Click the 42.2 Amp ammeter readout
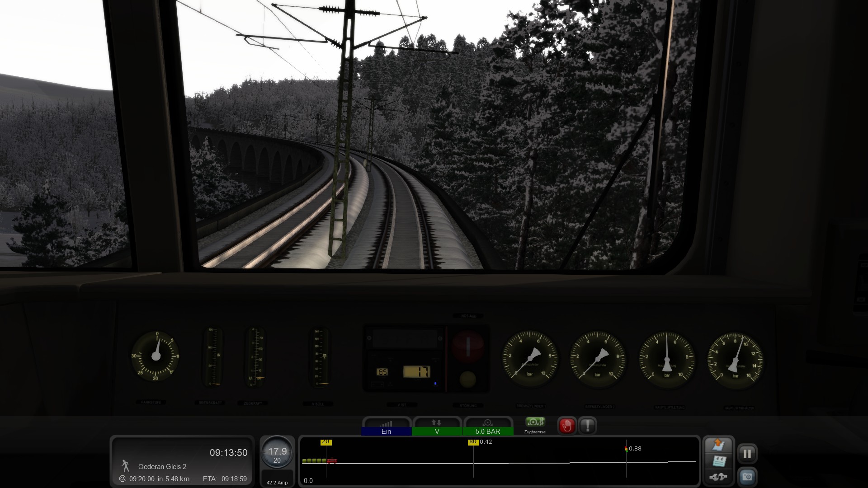The width and height of the screenshot is (868, 488). point(277,482)
